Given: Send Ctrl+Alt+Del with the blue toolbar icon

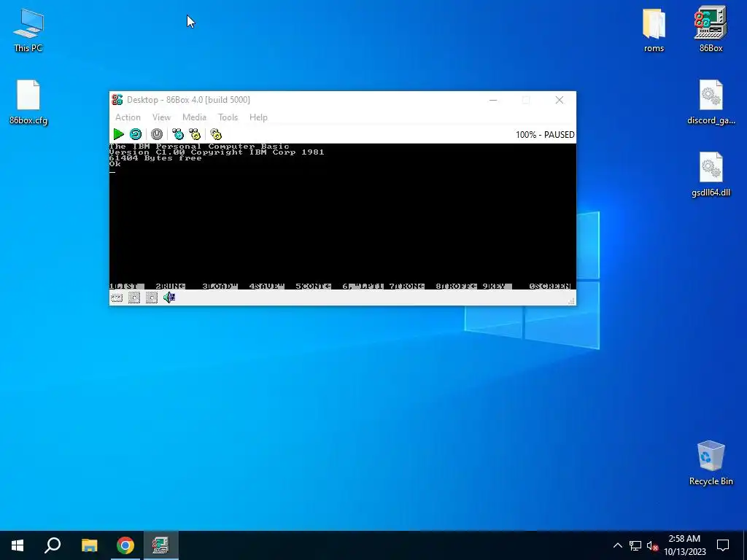Looking at the screenshot, I should pos(178,134).
